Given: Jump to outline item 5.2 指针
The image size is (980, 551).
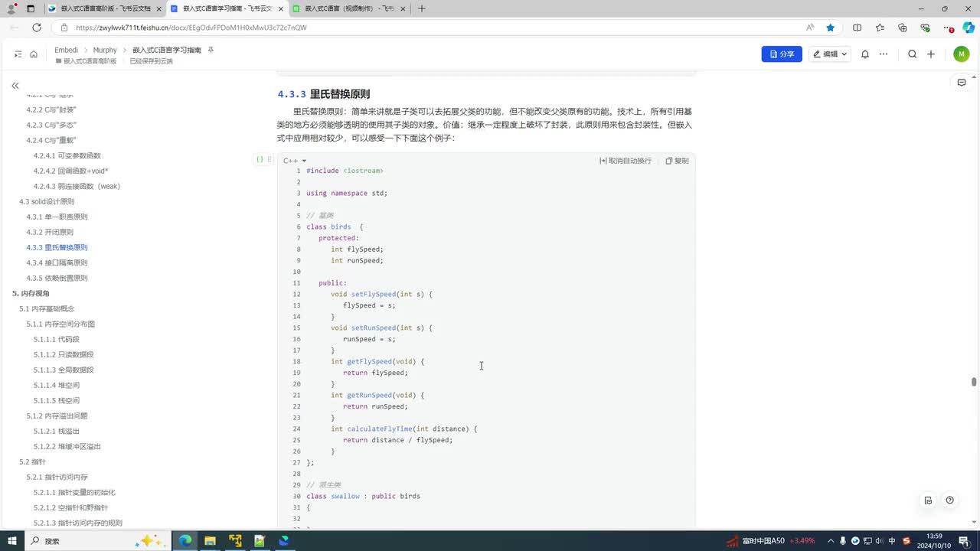Looking at the screenshot, I should [32, 461].
